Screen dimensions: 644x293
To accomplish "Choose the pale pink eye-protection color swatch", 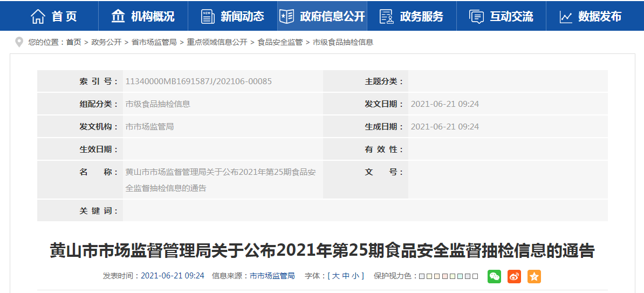I will (445, 276).
